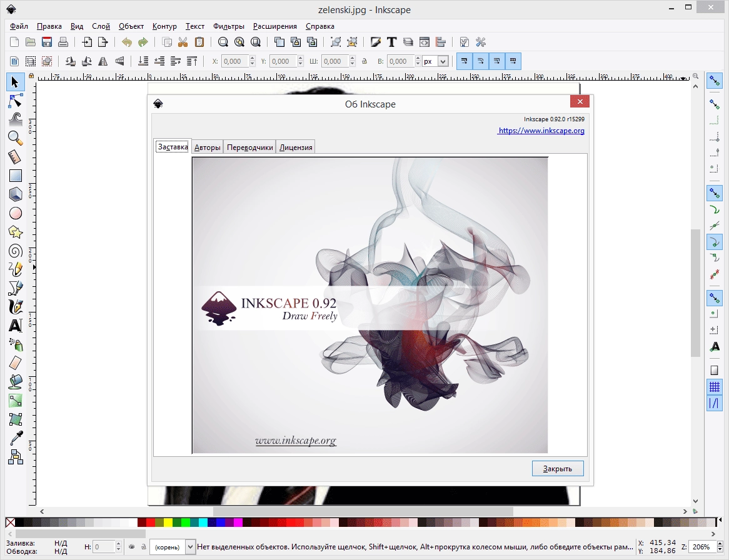Click the H opacity stepper arrows
The image size is (729, 560).
pos(119,547)
